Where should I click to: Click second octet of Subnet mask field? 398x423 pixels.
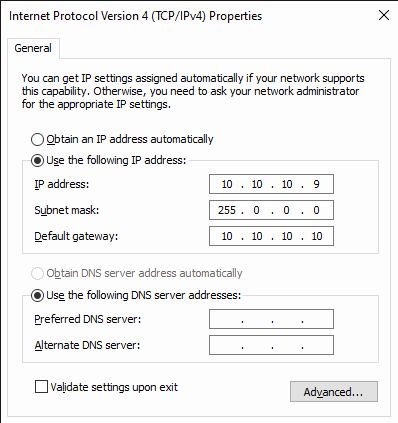pyautogui.click(x=256, y=210)
